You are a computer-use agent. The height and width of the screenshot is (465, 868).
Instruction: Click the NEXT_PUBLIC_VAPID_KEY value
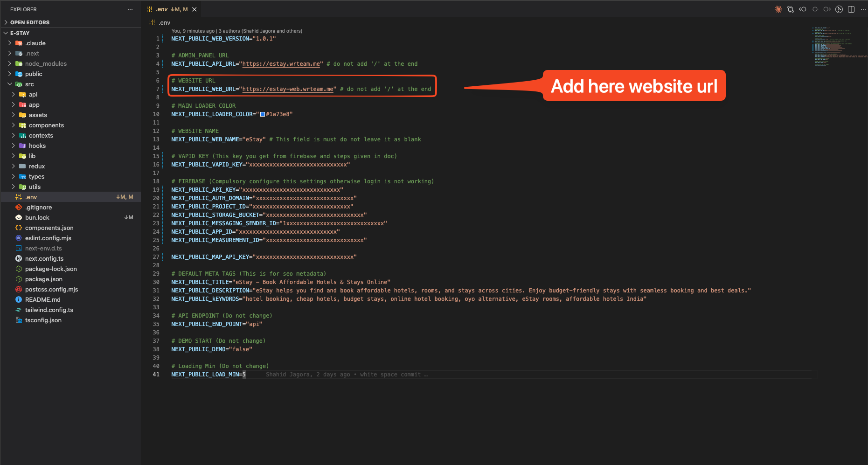pos(298,165)
